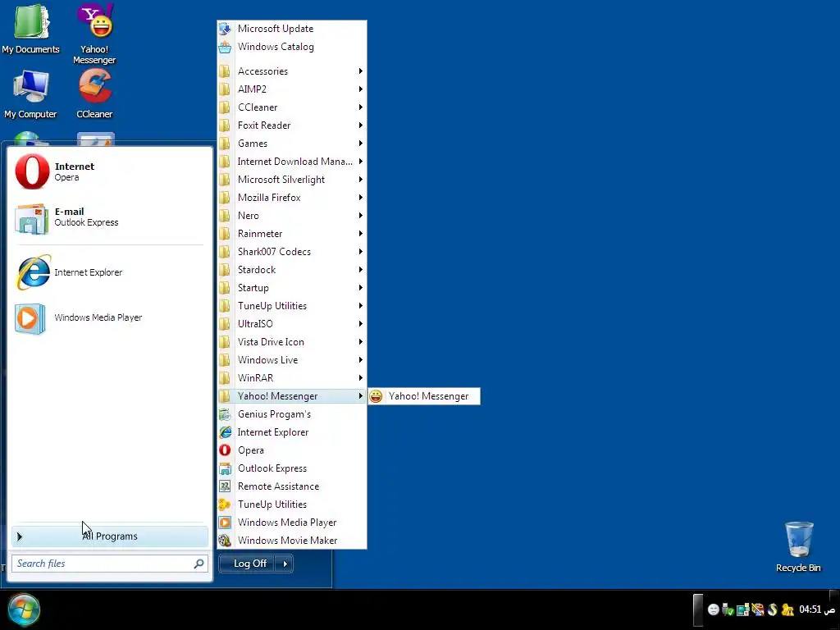Screen dimensions: 840x630
Task: Click the magnifier search icon in Search files box
Action: 199,564
